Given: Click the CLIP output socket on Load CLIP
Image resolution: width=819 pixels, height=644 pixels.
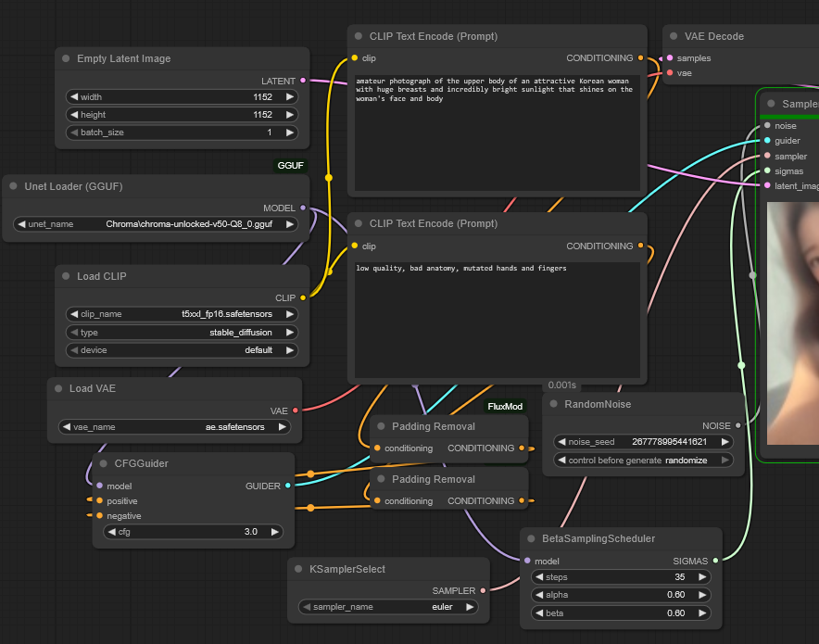Looking at the screenshot, I should [x=303, y=297].
